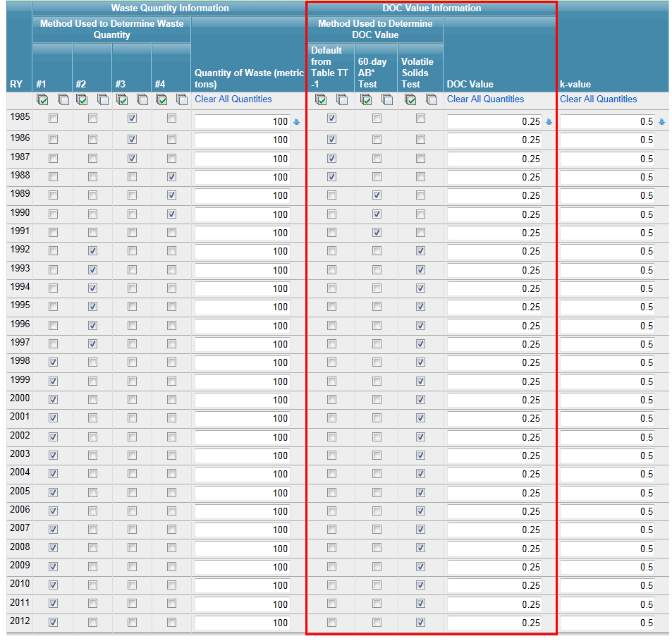Deselect all checkboxes in column #1

click(x=63, y=100)
